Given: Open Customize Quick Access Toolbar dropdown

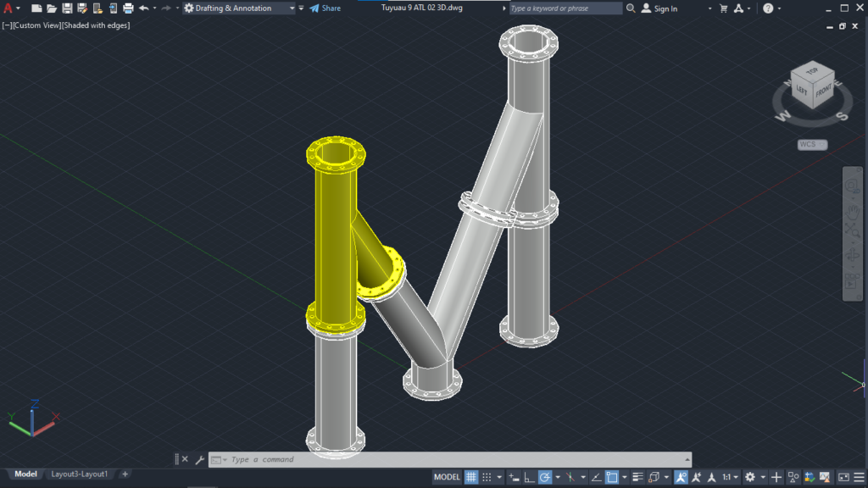Looking at the screenshot, I should 301,8.
